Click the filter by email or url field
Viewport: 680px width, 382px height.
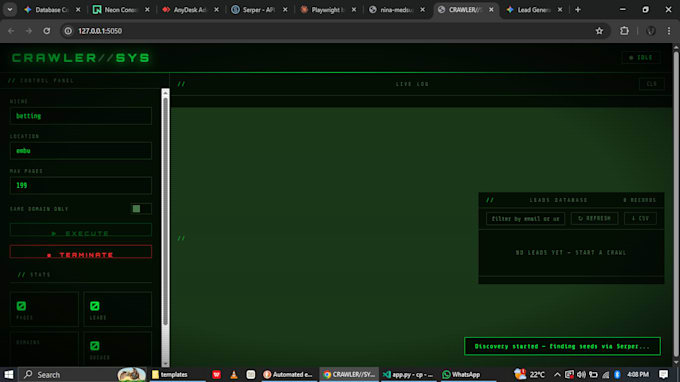pyautogui.click(x=525, y=219)
